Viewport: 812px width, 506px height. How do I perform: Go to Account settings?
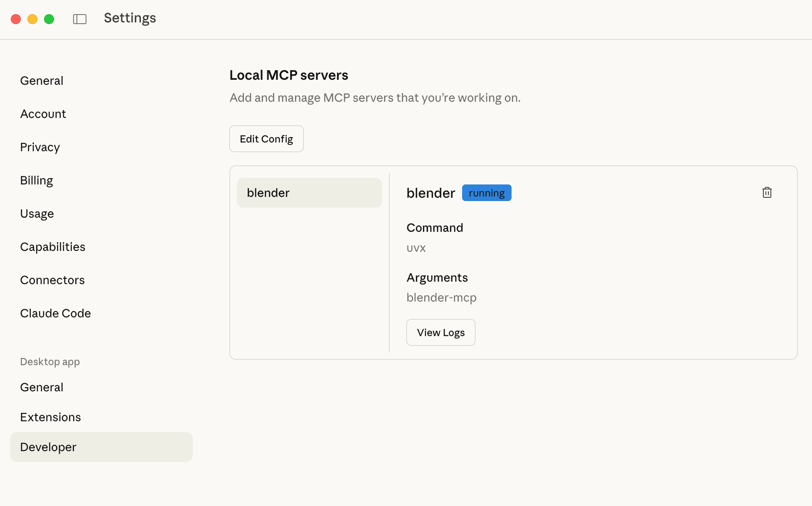pos(43,114)
